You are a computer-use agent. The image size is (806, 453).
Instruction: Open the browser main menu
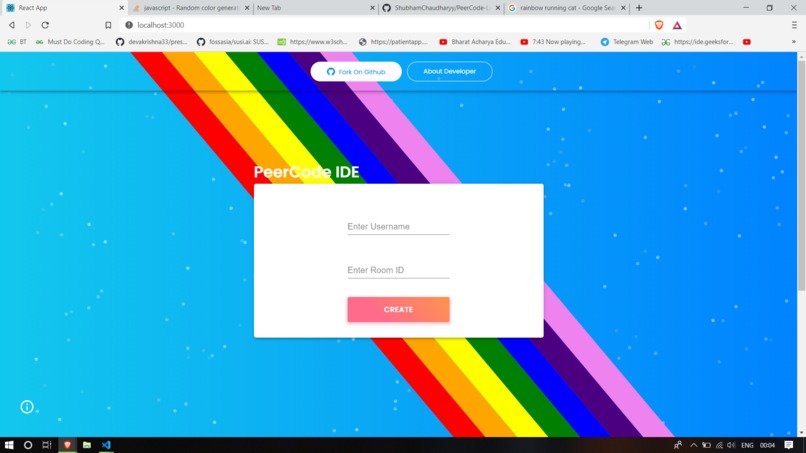pos(794,25)
